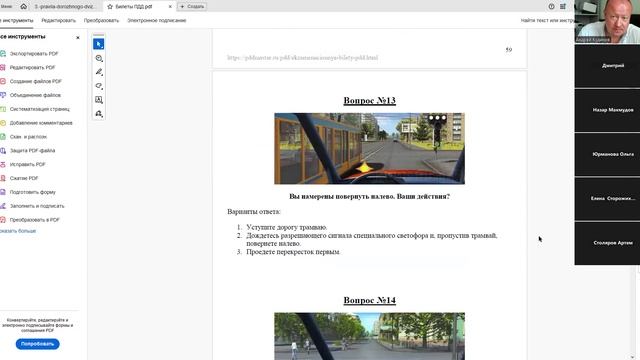
Task: Switch to the pravila dorozhnogo document tab
Action: 65,7
